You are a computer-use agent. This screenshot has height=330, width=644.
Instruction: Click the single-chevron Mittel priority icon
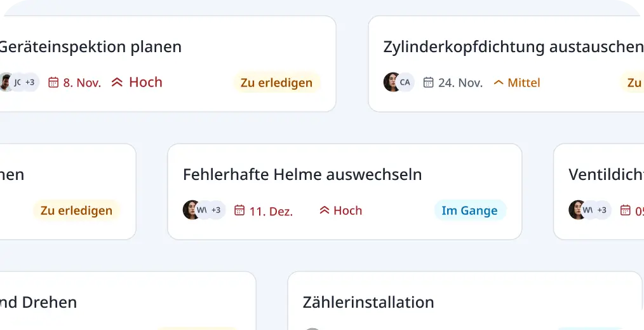coord(499,83)
